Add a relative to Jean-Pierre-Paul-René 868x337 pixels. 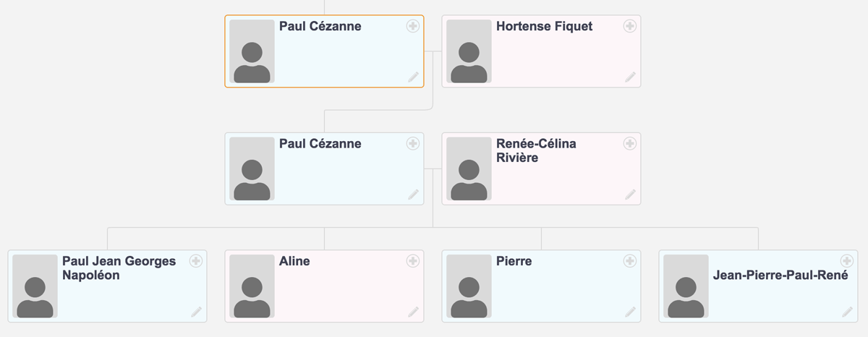click(847, 260)
